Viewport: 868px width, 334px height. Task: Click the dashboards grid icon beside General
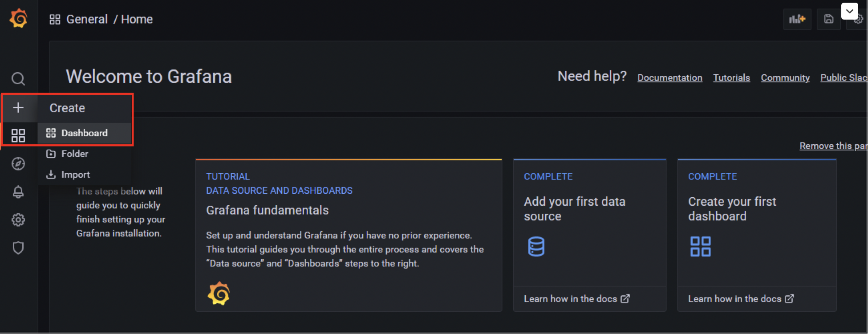(55, 19)
